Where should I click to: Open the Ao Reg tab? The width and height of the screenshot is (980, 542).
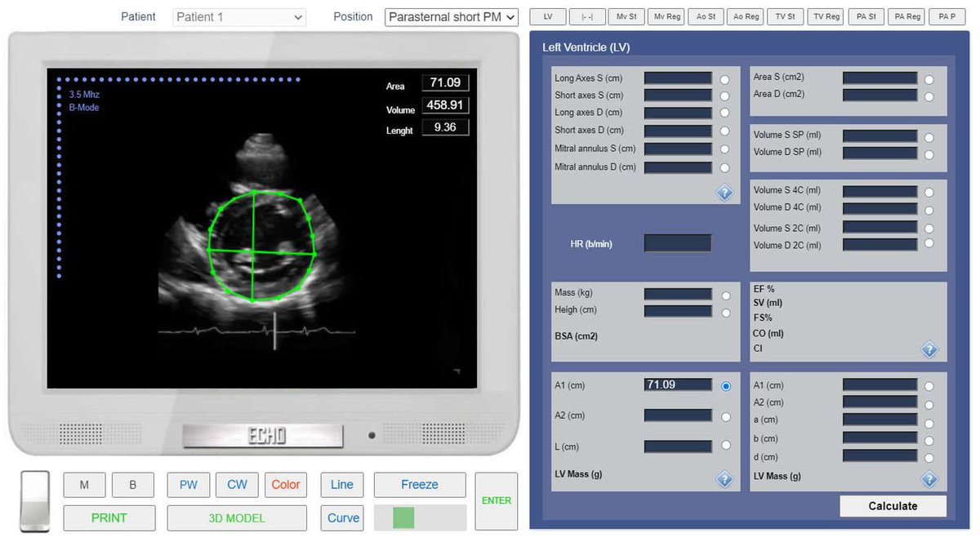(x=746, y=16)
